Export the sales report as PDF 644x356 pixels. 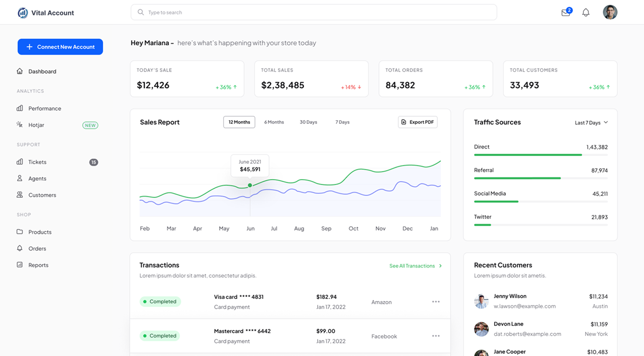pyautogui.click(x=417, y=122)
